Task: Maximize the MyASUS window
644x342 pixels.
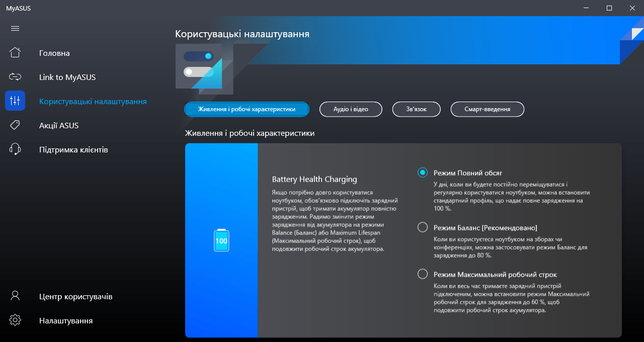Action: click(x=609, y=8)
